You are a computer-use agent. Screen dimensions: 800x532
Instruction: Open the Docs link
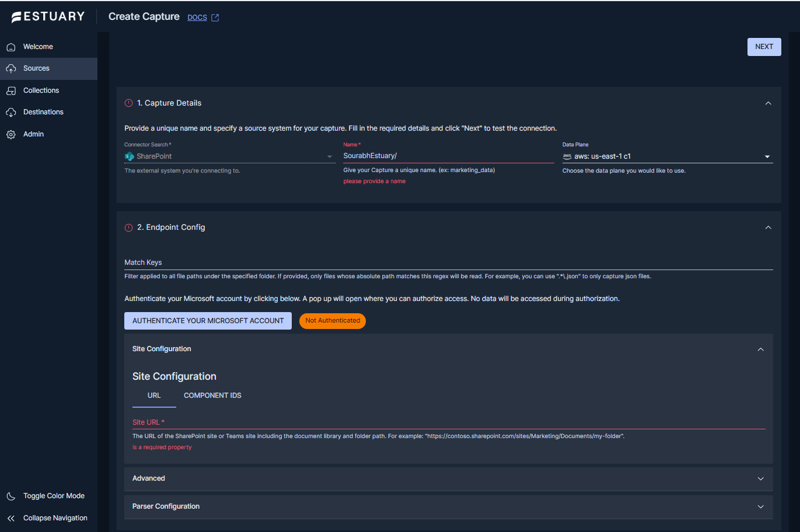[x=197, y=17]
